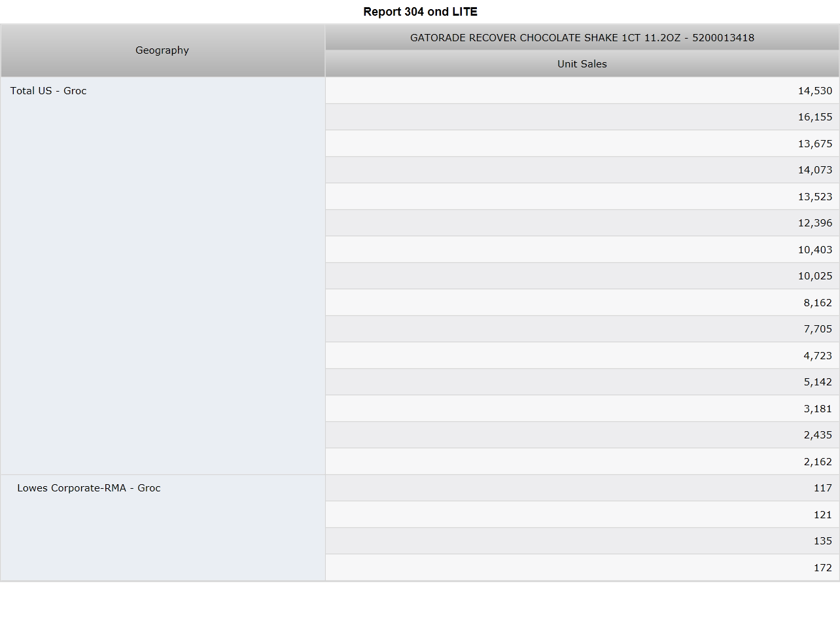Select the Total US - Groc row label
Screen dimensions: 840x619
click(163, 276)
